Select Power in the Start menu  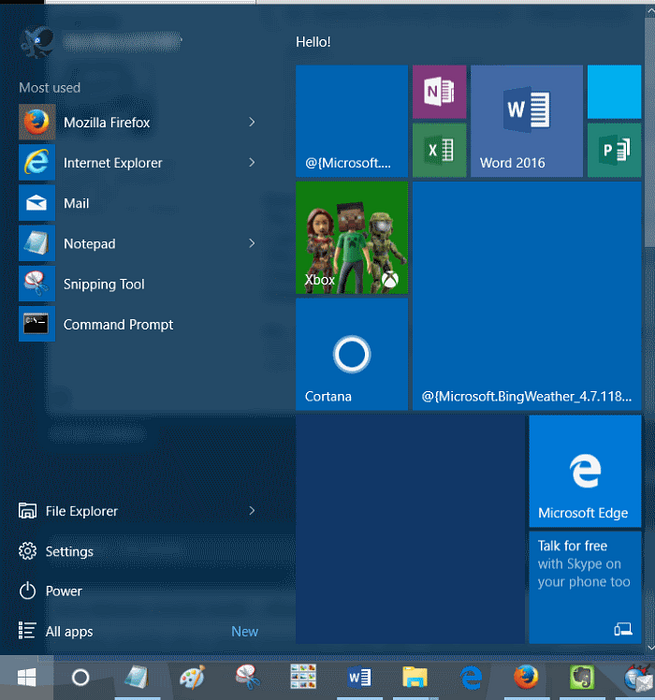coord(63,591)
